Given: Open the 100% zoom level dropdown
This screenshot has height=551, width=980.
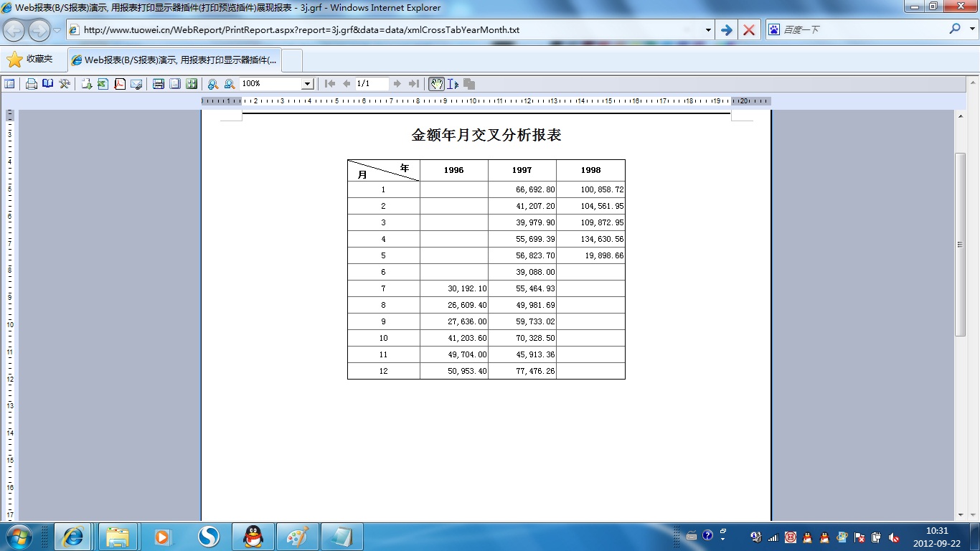Looking at the screenshot, I should pos(307,84).
